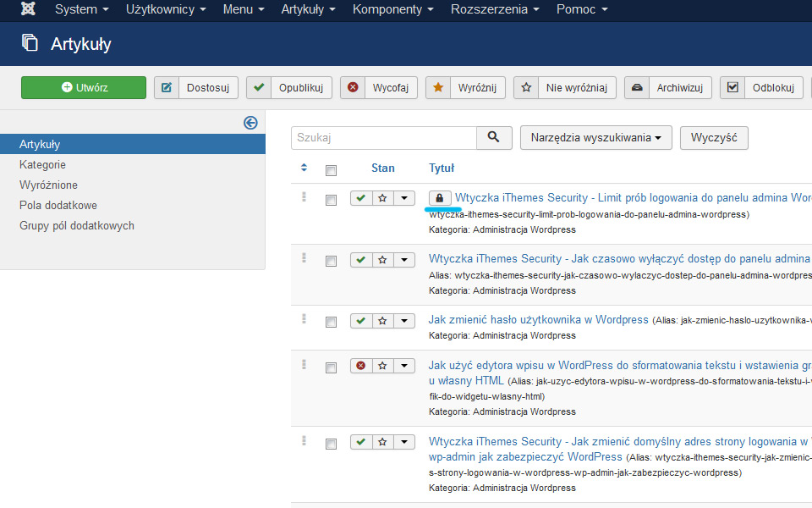812x508 pixels.
Task: Click unpublished red X for edytora wpisu article
Action: (361, 366)
